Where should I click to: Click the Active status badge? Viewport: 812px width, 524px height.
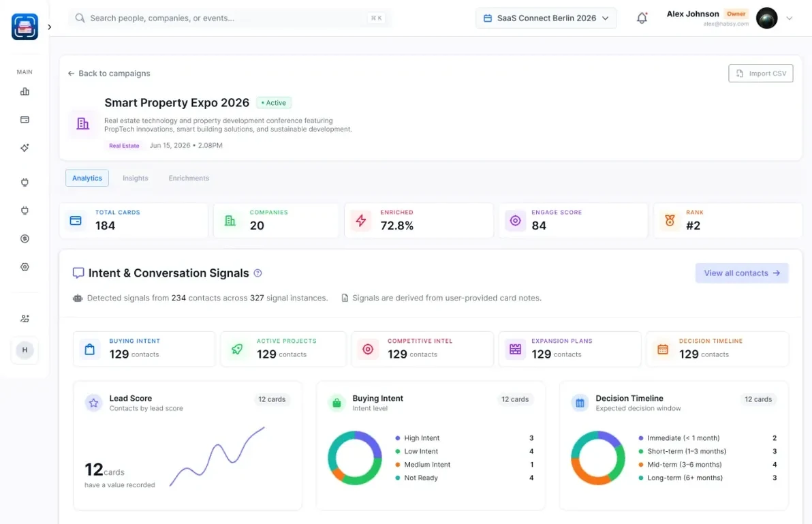[x=274, y=103]
